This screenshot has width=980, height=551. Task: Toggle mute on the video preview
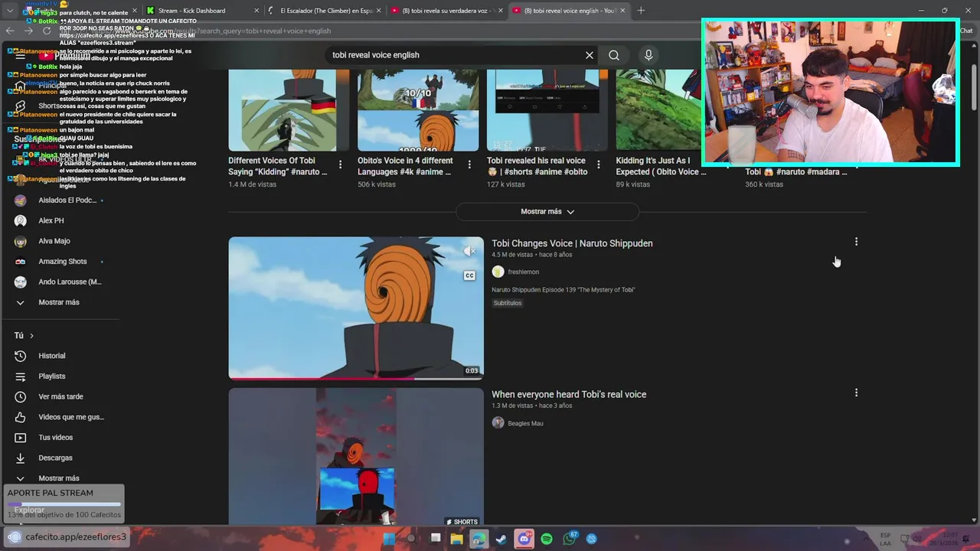(470, 251)
